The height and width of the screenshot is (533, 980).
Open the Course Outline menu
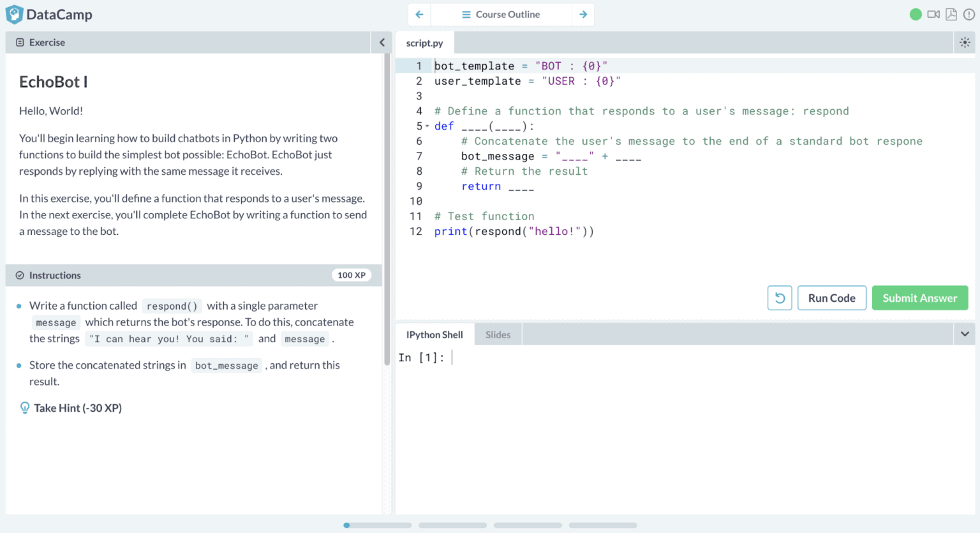[501, 14]
